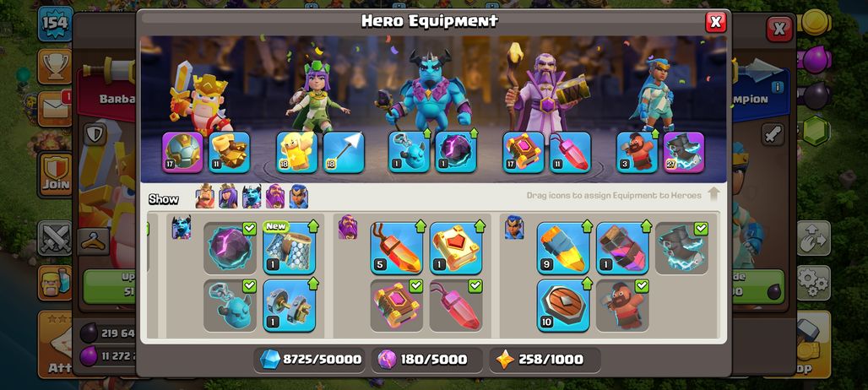
Task: Select the Frozen Arrow equipment slot
Action: 344,152
